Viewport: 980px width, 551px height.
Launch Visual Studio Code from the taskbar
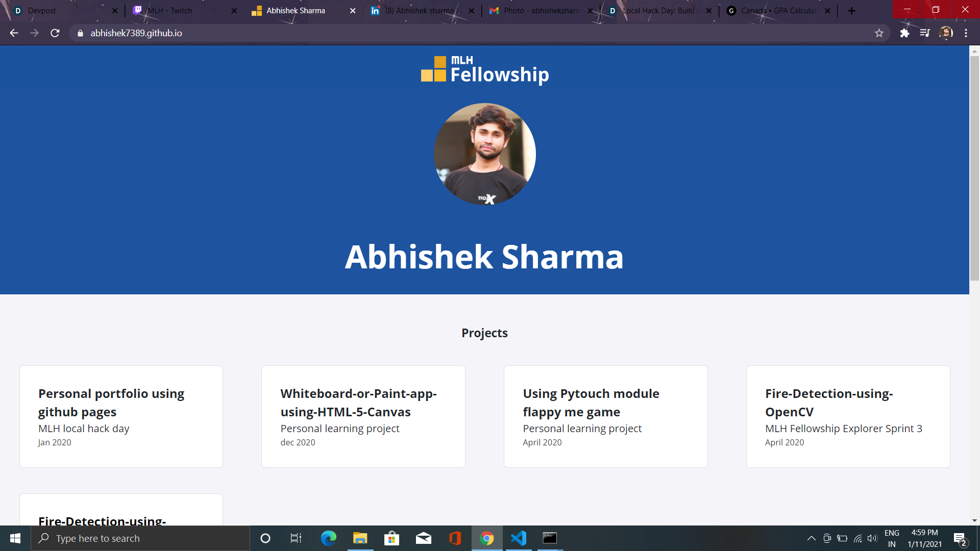[518, 538]
